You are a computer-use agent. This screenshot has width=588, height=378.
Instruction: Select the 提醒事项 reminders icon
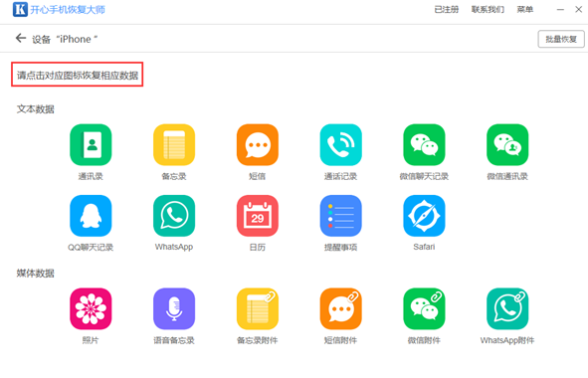point(341,216)
